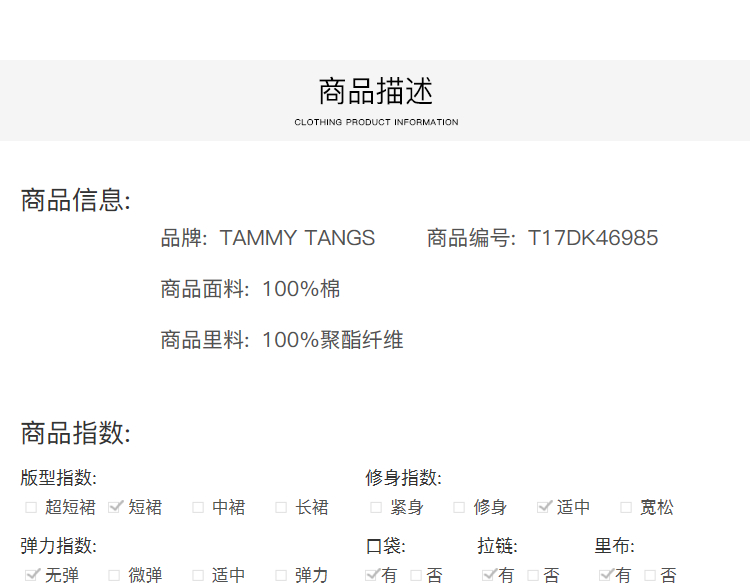Select the 适中 checkbox under 弹力指数
Image resolution: width=750 pixels, height=587 pixels.
[x=198, y=575]
